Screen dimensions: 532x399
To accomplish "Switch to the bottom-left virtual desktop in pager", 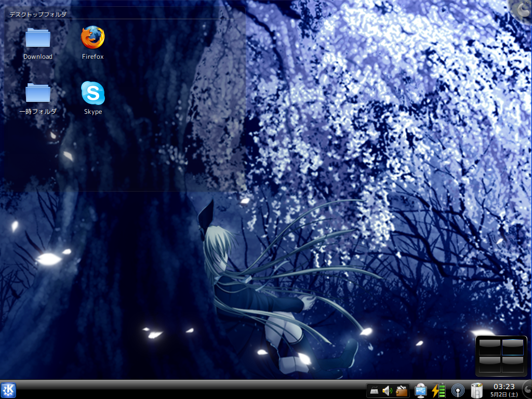I will coord(490,364).
